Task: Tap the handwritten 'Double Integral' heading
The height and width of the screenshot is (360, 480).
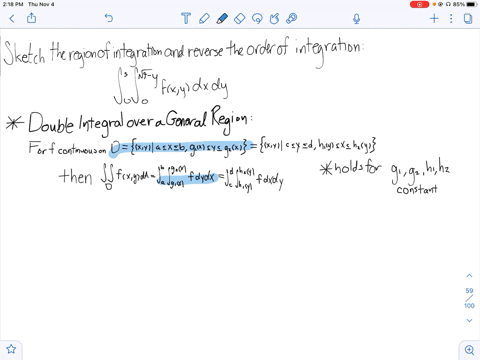Action: coord(76,124)
